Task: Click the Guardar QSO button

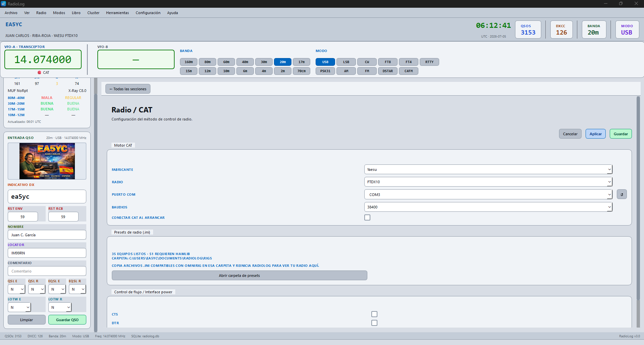Action: 67,320
